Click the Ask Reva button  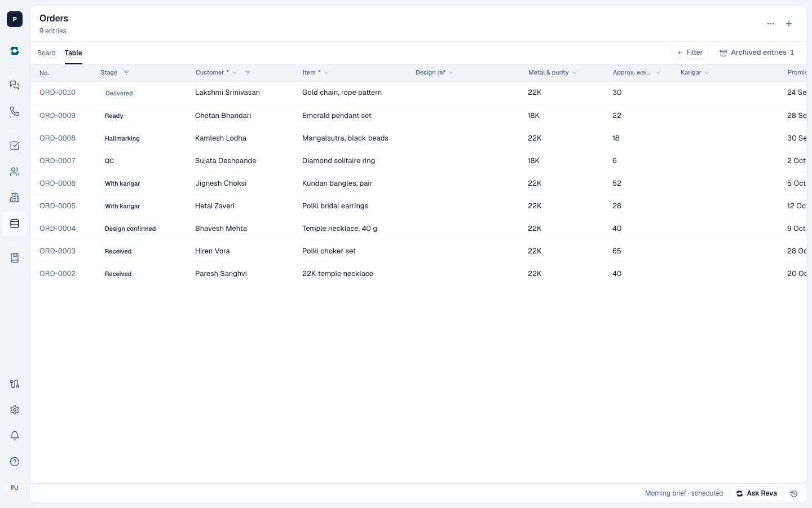coord(756,493)
